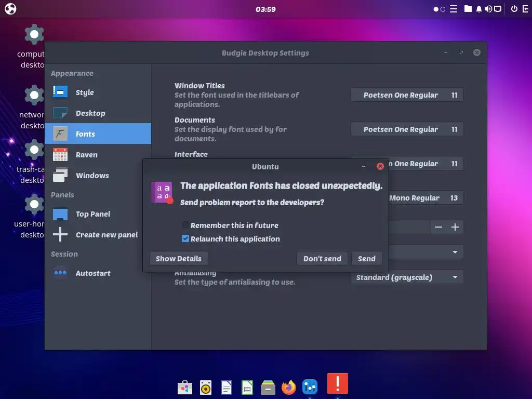The height and width of the screenshot is (399, 532).
Task: Decrease text scaling with minus button
Action: [438, 227]
